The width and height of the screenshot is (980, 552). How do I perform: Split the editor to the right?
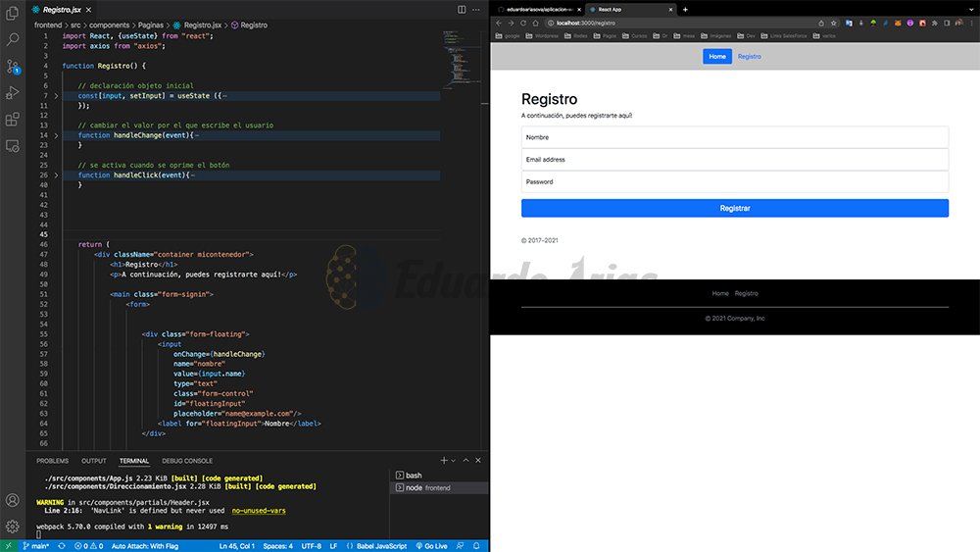(x=462, y=10)
